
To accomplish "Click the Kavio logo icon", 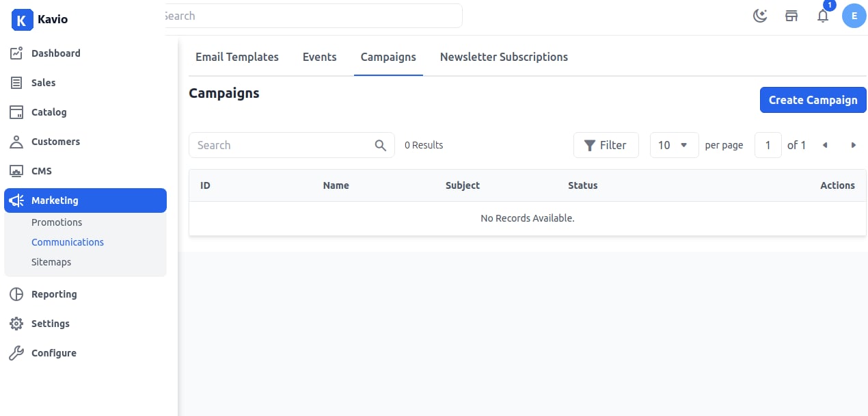I will (x=22, y=19).
